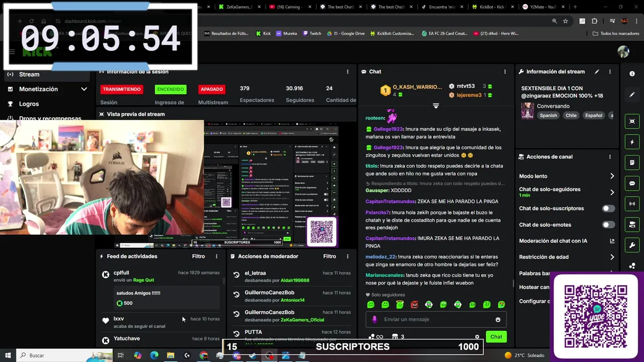Image resolution: width=644 pixels, height=362 pixels.
Task: Click the Chile tag chip
Action: click(571, 115)
